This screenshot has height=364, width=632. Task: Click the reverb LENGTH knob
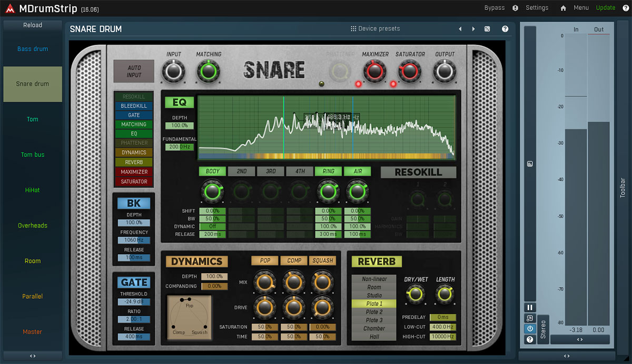pyautogui.click(x=445, y=294)
